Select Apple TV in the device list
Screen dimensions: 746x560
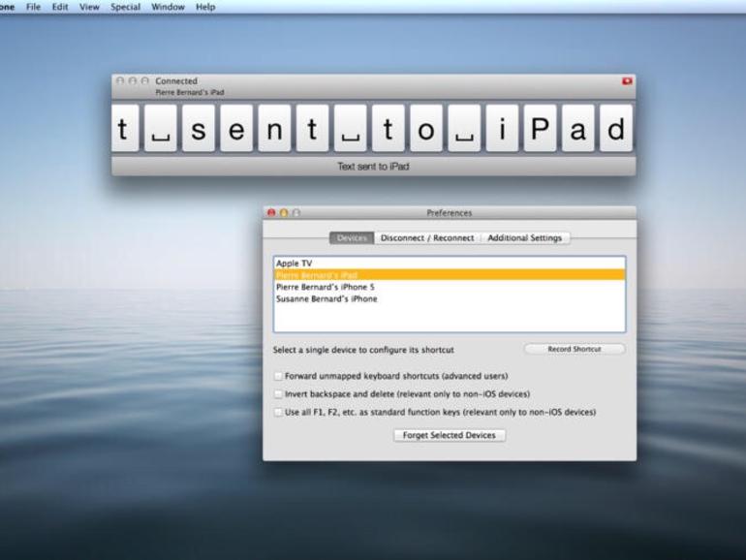click(450, 264)
